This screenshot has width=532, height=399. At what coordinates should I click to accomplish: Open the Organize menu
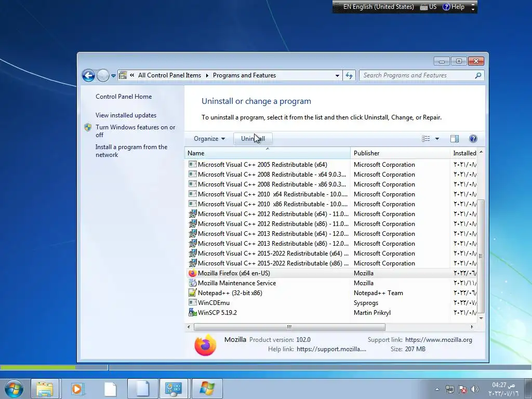pos(209,138)
